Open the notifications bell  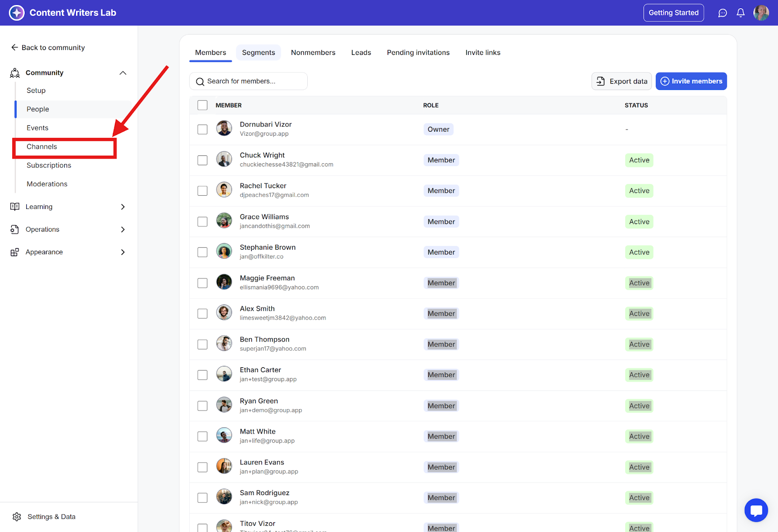coord(741,13)
